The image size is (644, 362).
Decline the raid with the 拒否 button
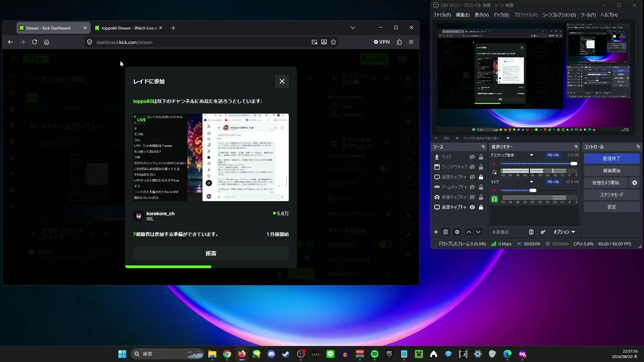(x=211, y=253)
